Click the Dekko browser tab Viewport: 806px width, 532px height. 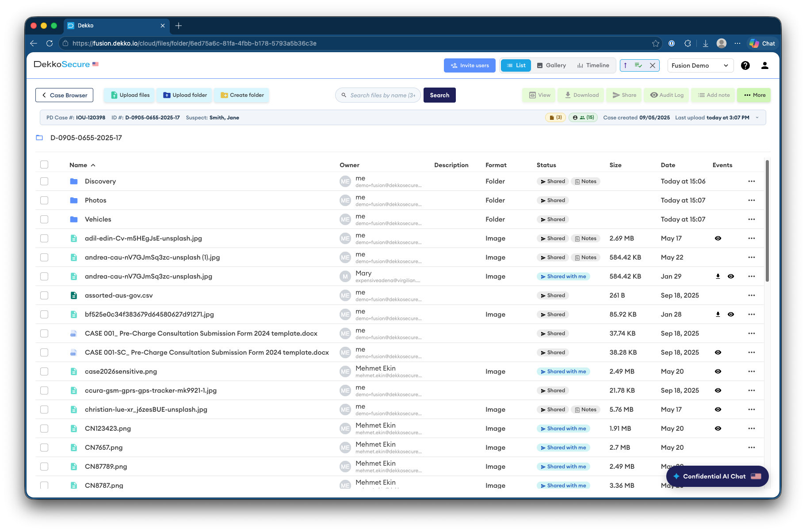click(116, 26)
